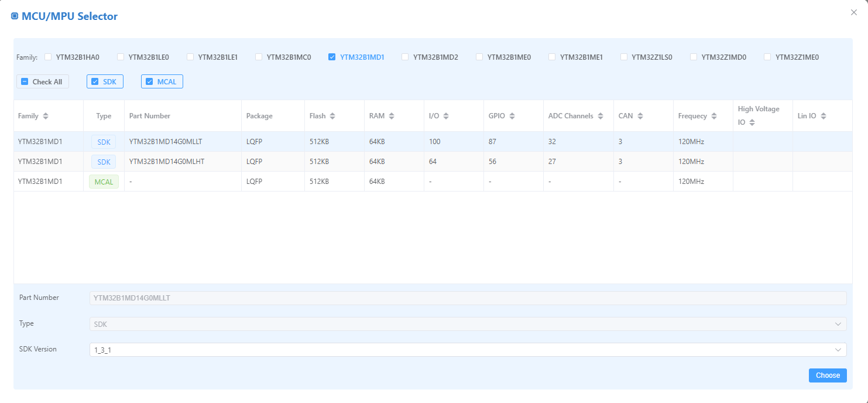This screenshot has height=403, width=868.
Task: Select the green MCAL type tag row
Action: (433, 182)
